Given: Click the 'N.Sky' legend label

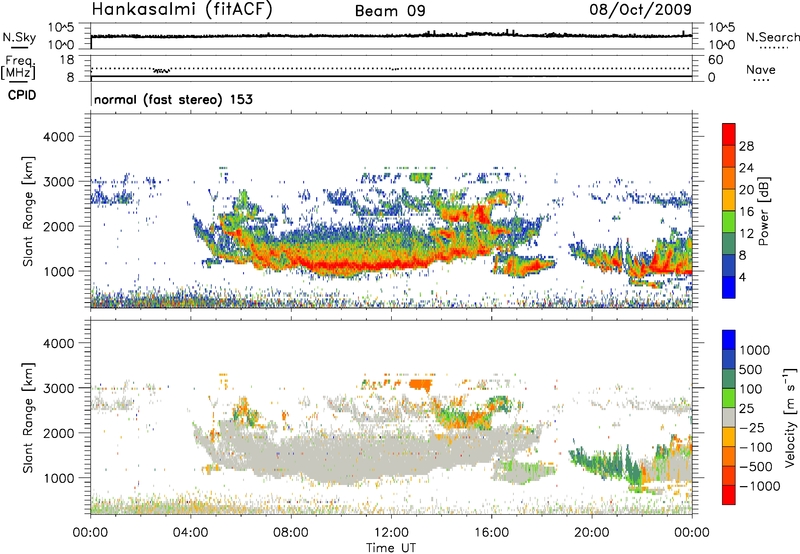Looking at the screenshot, I should click(19, 37).
